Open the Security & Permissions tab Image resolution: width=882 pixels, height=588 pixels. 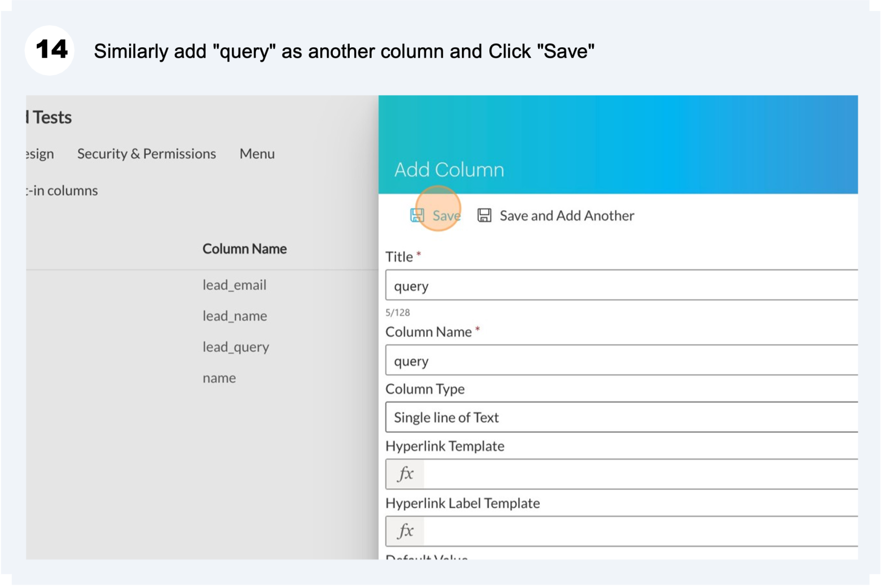click(x=146, y=153)
